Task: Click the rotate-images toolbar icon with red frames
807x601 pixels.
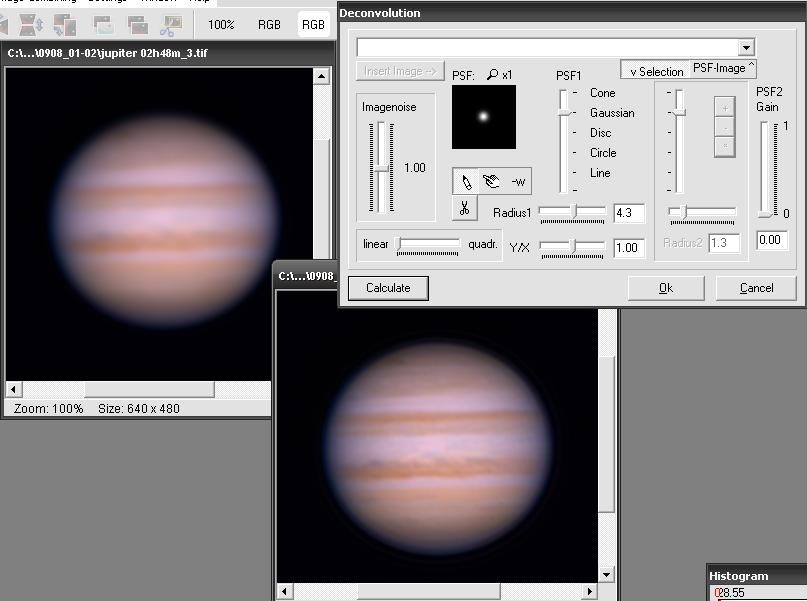Action: pyautogui.click(x=65, y=25)
